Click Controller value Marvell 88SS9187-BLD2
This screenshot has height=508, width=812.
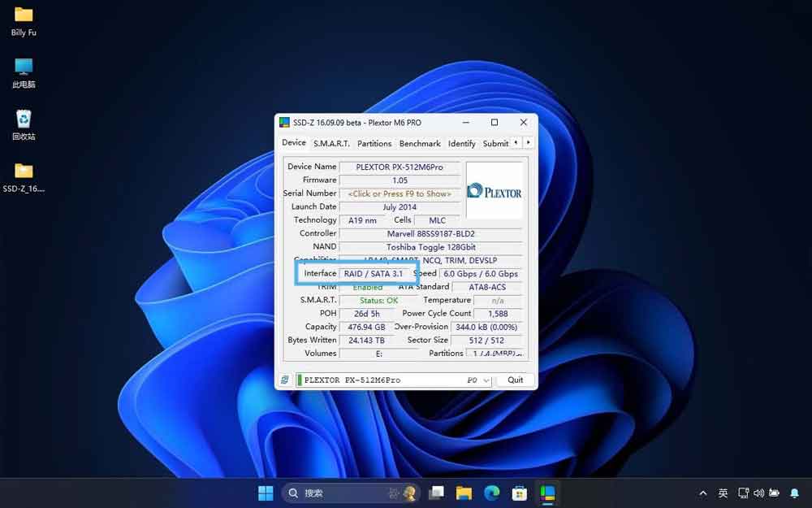430,234
